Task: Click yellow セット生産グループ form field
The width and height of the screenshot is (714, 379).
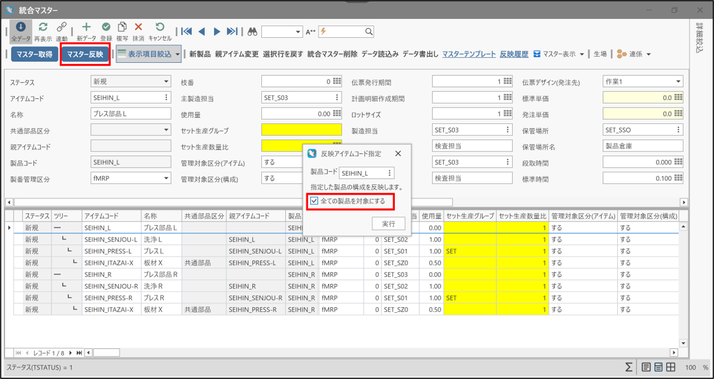Action: (301, 130)
